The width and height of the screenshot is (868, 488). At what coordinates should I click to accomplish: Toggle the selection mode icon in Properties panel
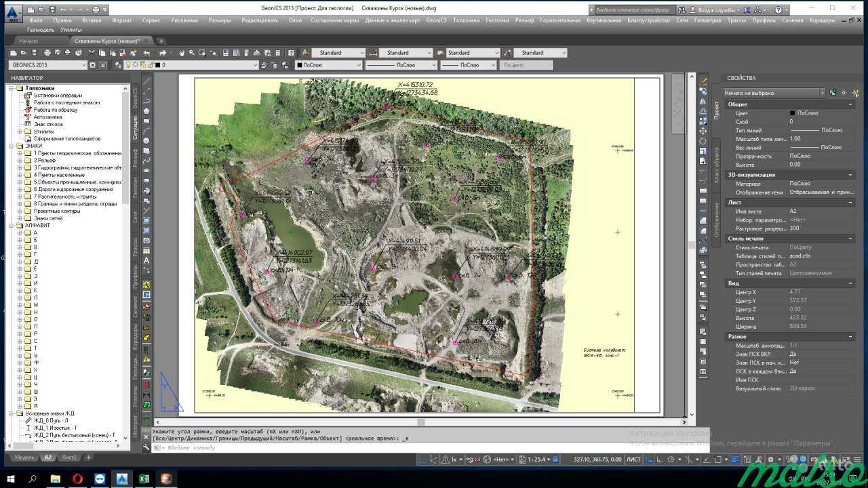coord(833,93)
